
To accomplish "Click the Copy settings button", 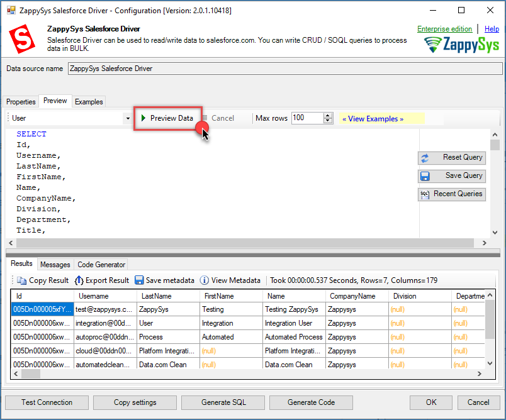I will pyautogui.click(x=135, y=402).
